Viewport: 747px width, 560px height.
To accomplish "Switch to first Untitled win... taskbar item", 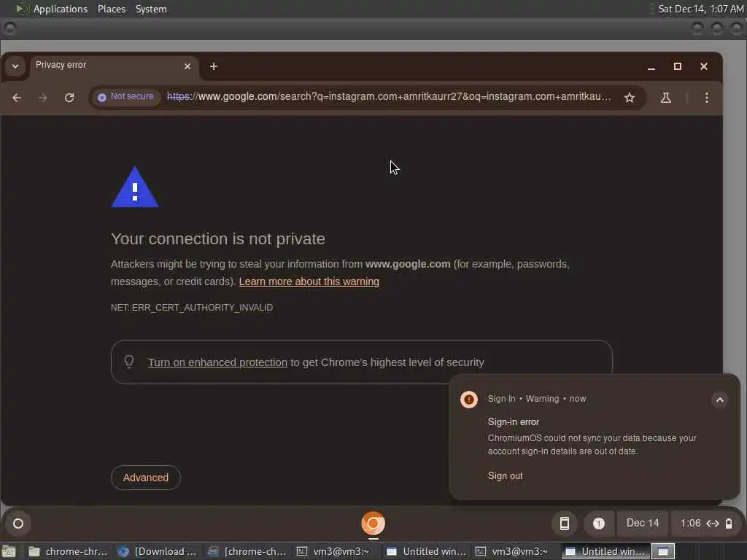I will 425,551.
